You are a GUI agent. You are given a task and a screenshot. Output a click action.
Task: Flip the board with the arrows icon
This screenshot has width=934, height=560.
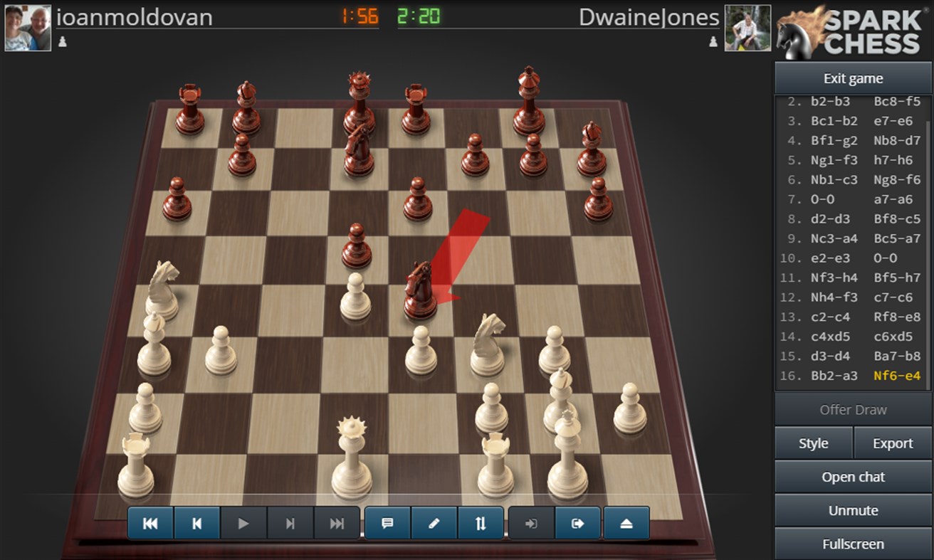(481, 523)
